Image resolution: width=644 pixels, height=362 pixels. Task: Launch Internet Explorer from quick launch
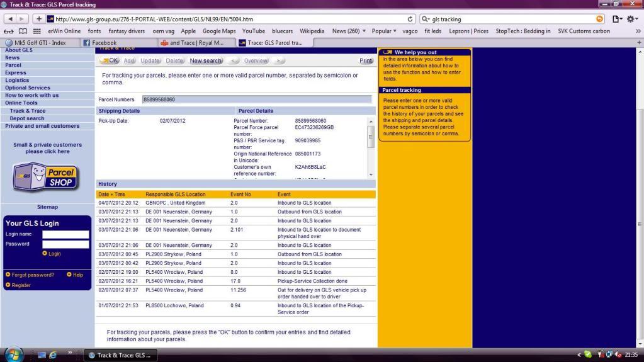[x=53, y=355]
